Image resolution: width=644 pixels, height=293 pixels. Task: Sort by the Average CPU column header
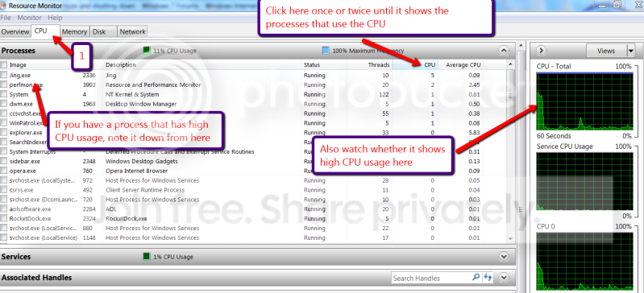pyautogui.click(x=463, y=65)
